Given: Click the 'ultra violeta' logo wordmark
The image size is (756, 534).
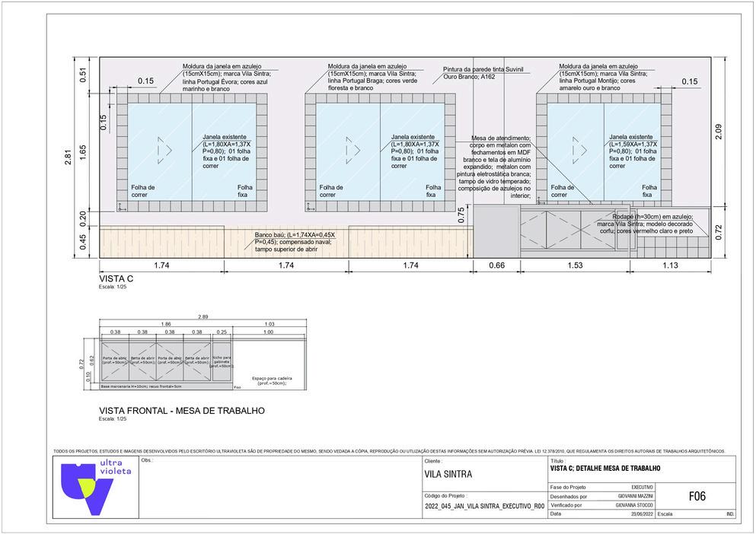Looking at the screenshot, I should click(115, 467).
